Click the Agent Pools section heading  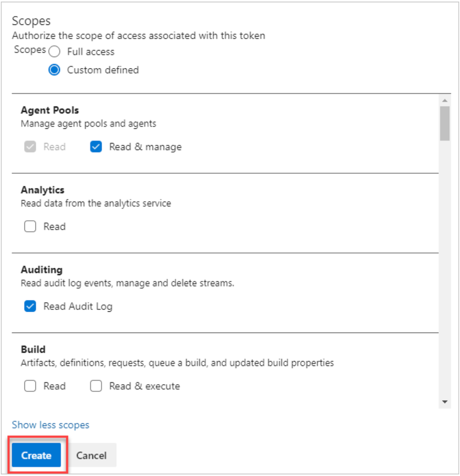(50, 110)
